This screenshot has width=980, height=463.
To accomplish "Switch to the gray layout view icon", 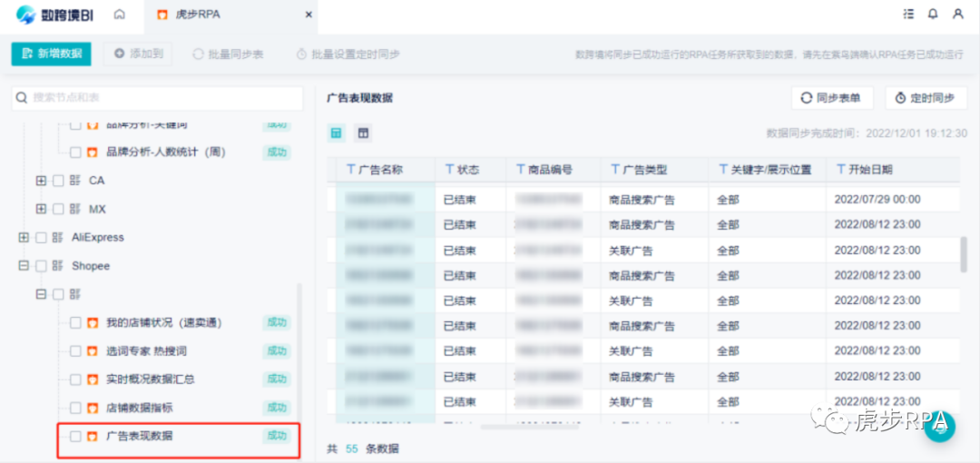I will 362,133.
